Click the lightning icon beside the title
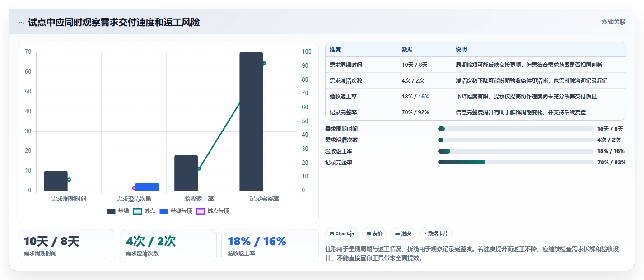This screenshot has width=644, height=280. pos(21,23)
